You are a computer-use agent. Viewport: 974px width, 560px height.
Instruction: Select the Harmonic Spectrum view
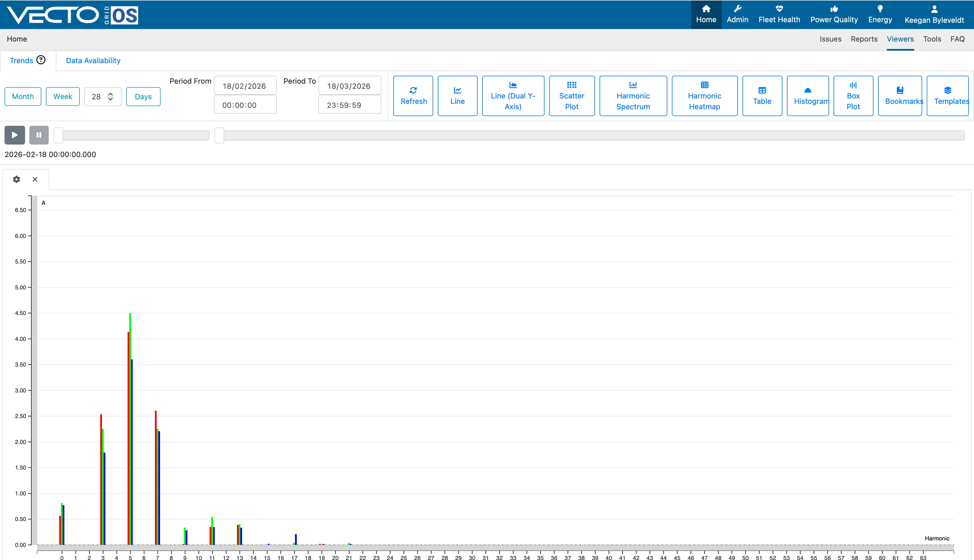[x=633, y=96]
